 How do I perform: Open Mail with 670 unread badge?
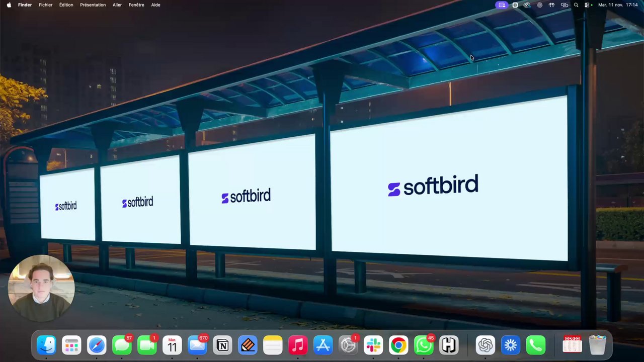[x=197, y=345]
